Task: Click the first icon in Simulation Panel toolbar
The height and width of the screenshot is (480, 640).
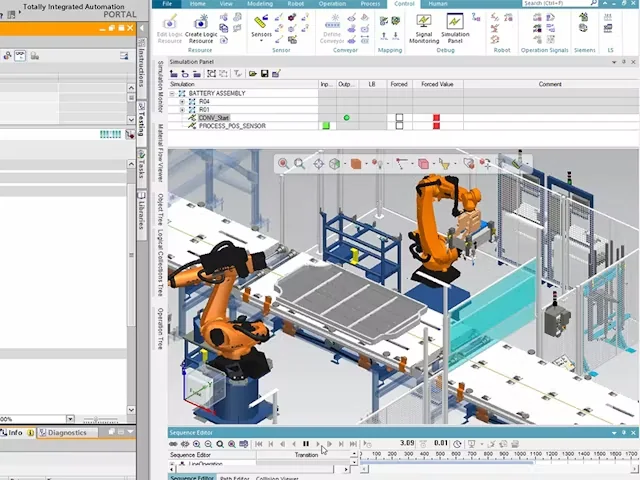Action: (174, 74)
